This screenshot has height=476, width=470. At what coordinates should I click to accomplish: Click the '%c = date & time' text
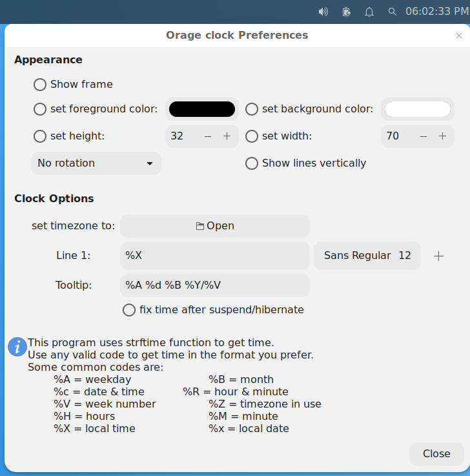tap(99, 392)
